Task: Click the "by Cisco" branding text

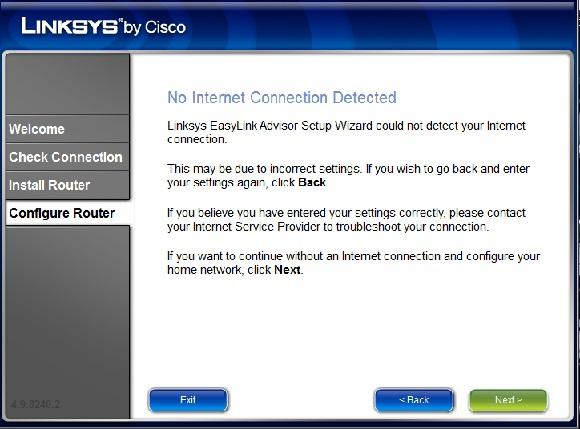Action: pyautogui.click(x=154, y=27)
